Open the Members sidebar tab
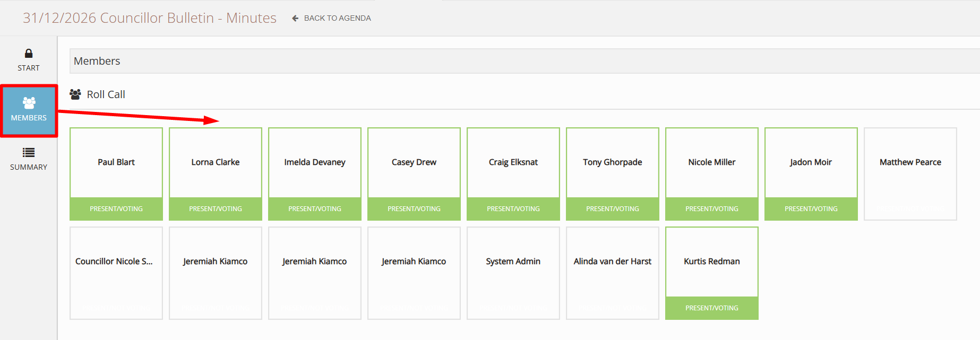 coord(29,110)
